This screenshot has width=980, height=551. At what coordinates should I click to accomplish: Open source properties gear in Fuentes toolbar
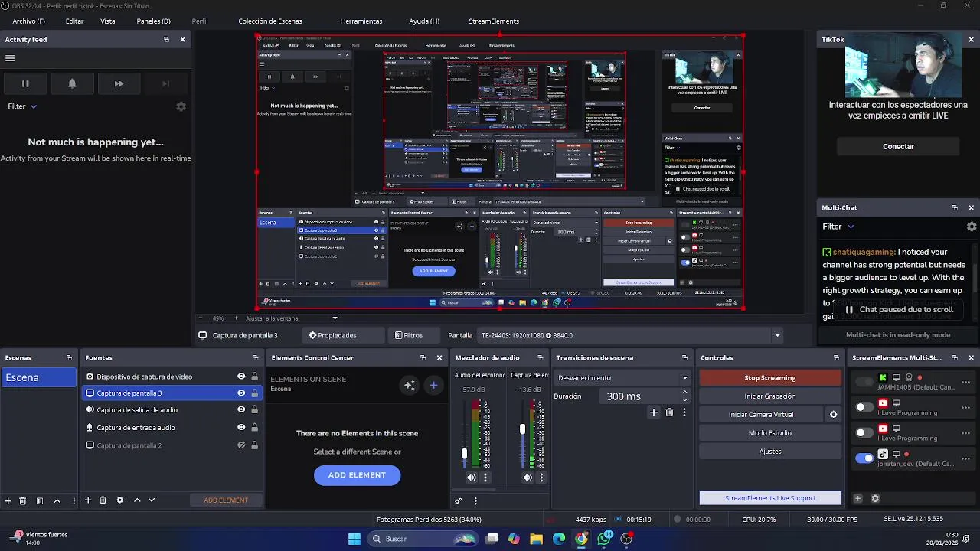click(x=119, y=500)
